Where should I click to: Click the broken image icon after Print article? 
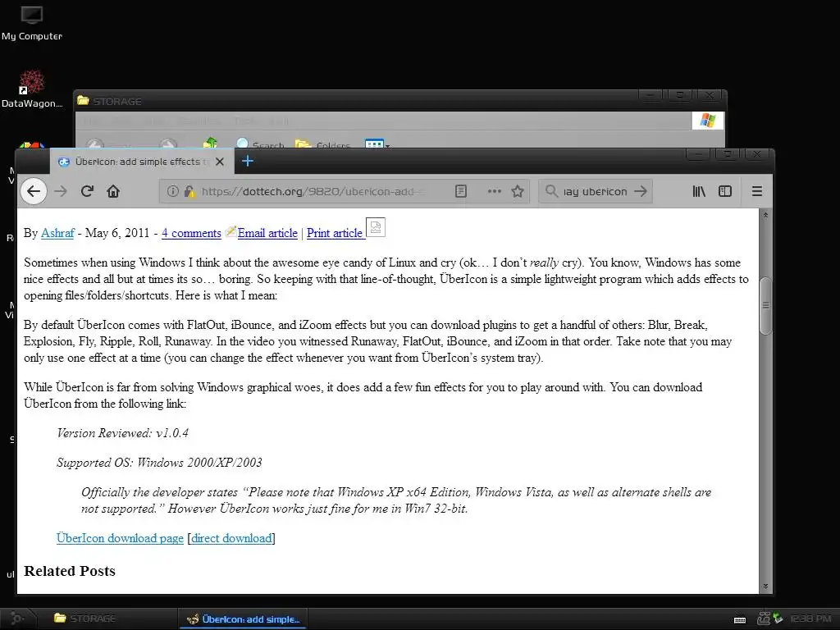376,227
